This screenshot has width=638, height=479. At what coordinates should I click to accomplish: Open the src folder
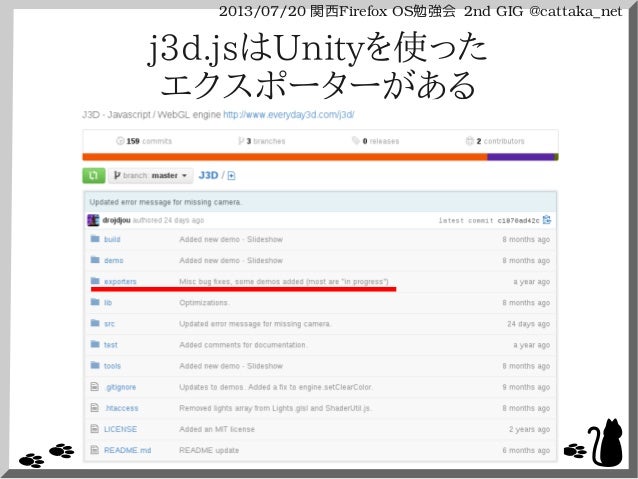[x=109, y=324]
